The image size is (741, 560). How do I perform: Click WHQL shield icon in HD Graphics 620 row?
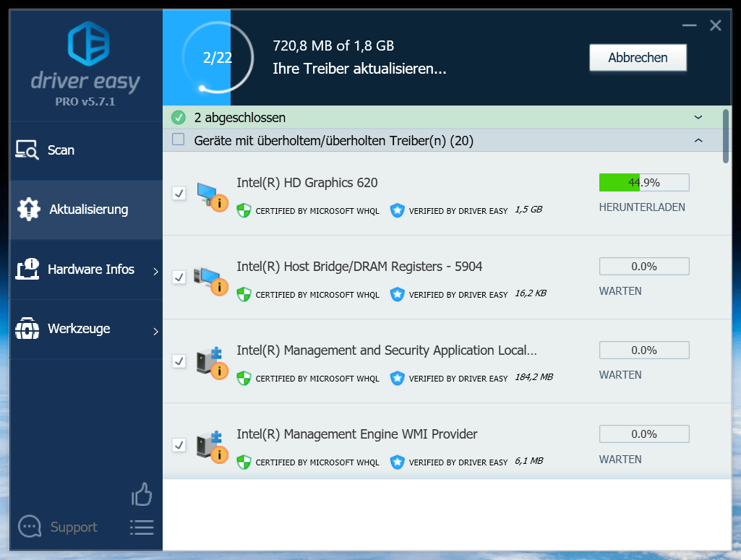(x=244, y=210)
